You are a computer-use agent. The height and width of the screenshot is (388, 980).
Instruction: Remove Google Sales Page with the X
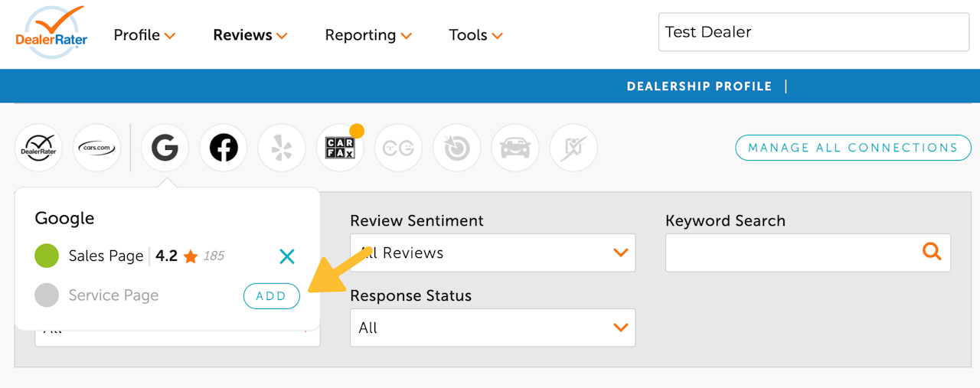pos(287,256)
